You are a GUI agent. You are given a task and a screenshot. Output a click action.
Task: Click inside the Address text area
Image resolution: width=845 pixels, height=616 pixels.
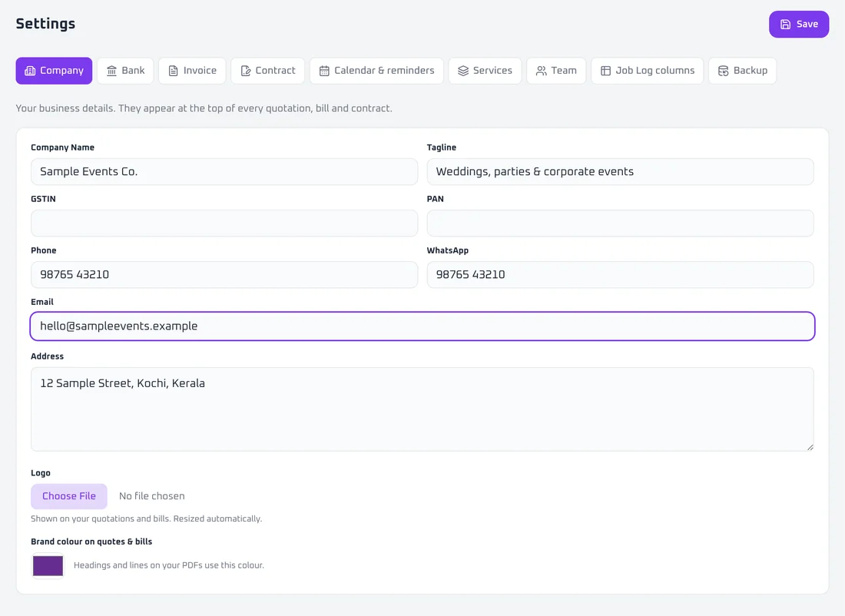[x=422, y=409]
